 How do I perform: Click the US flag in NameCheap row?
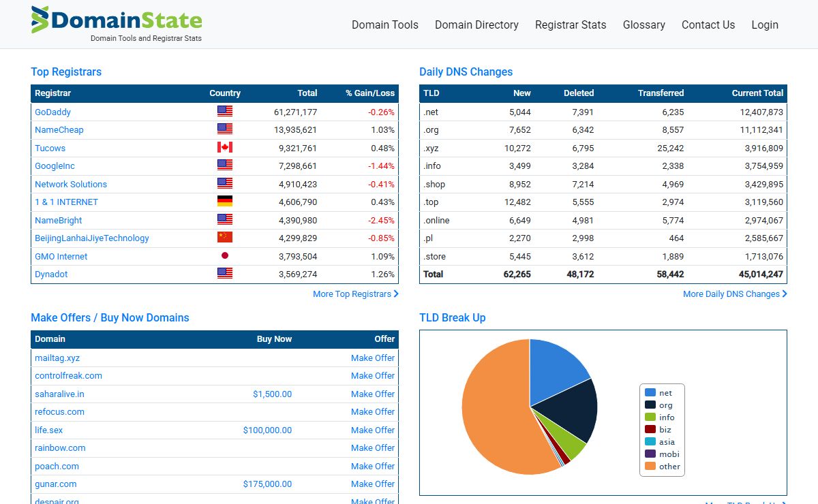[225, 129]
